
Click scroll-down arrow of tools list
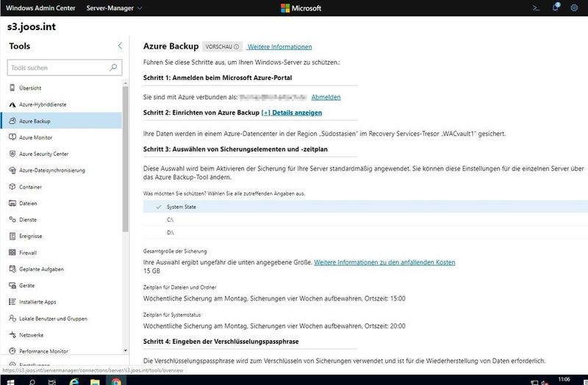coord(125,350)
